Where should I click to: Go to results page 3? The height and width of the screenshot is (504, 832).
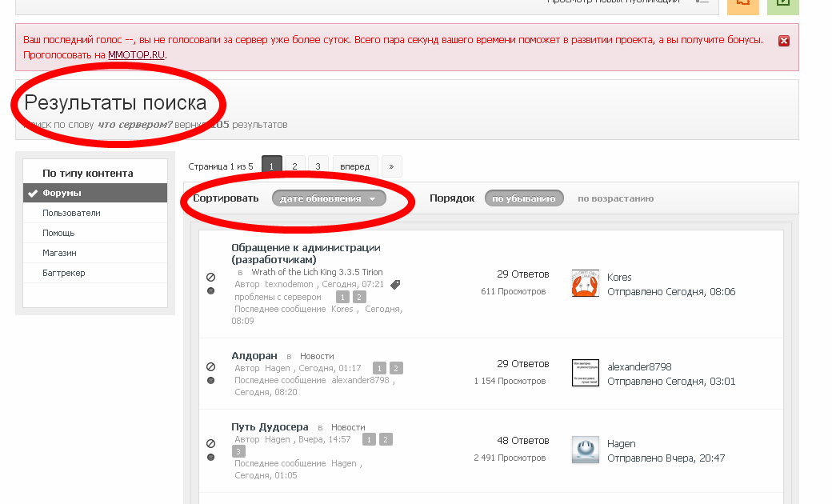click(318, 166)
